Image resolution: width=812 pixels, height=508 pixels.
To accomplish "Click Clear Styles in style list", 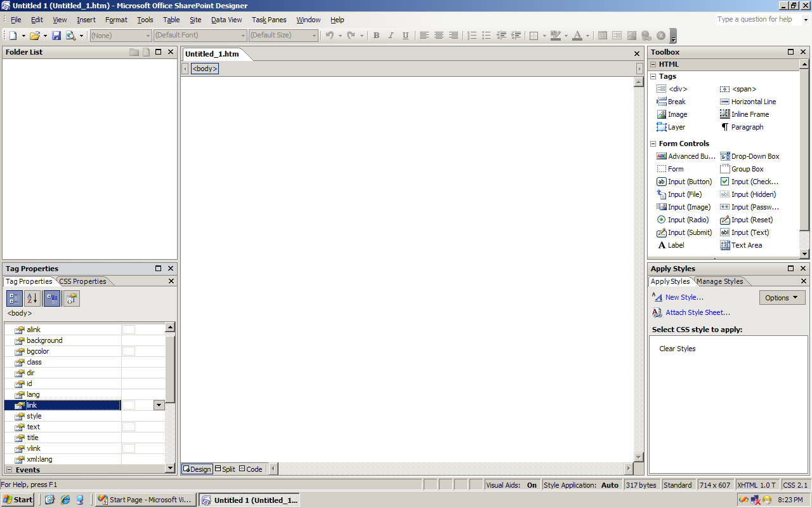I will (x=678, y=349).
